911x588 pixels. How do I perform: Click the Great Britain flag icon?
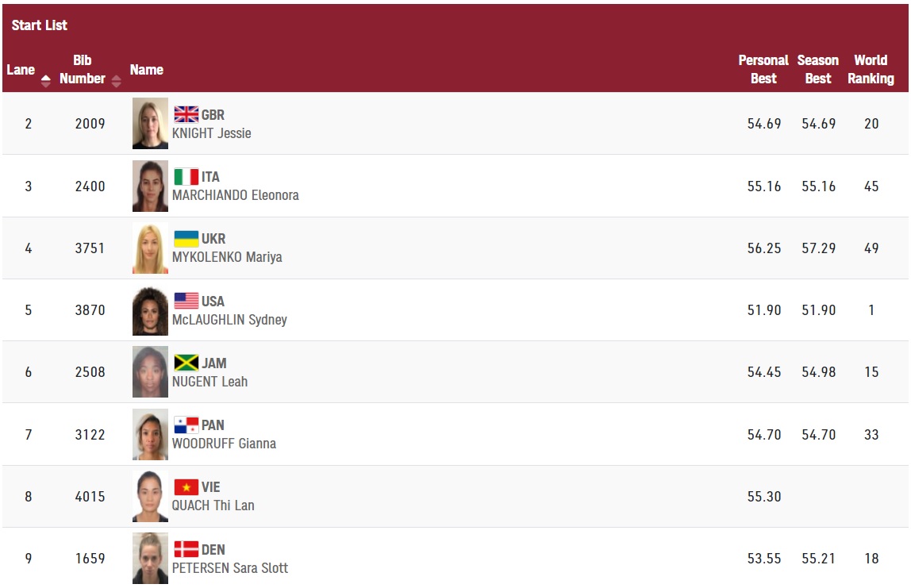(186, 114)
